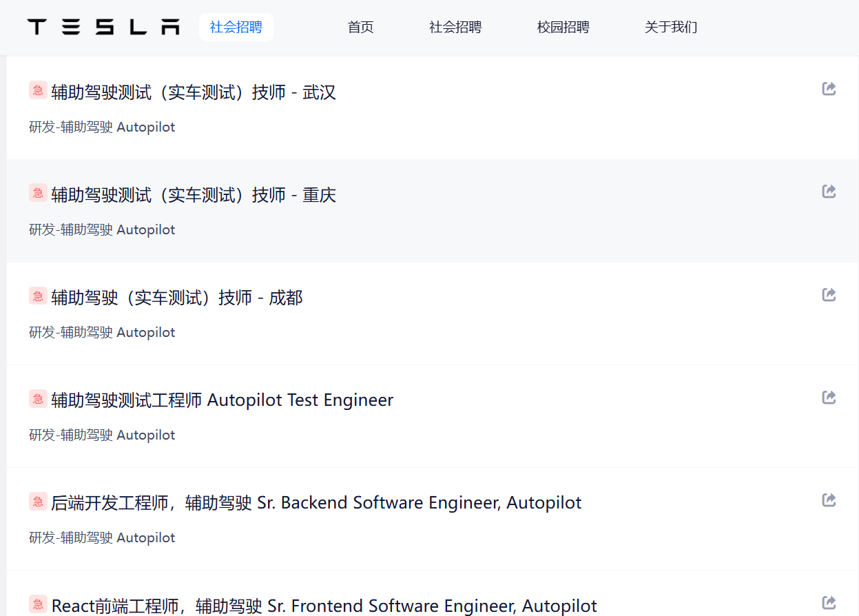This screenshot has height=616, width=859.
Task: Click urgent badge on 重庆 job
Action: (x=38, y=193)
